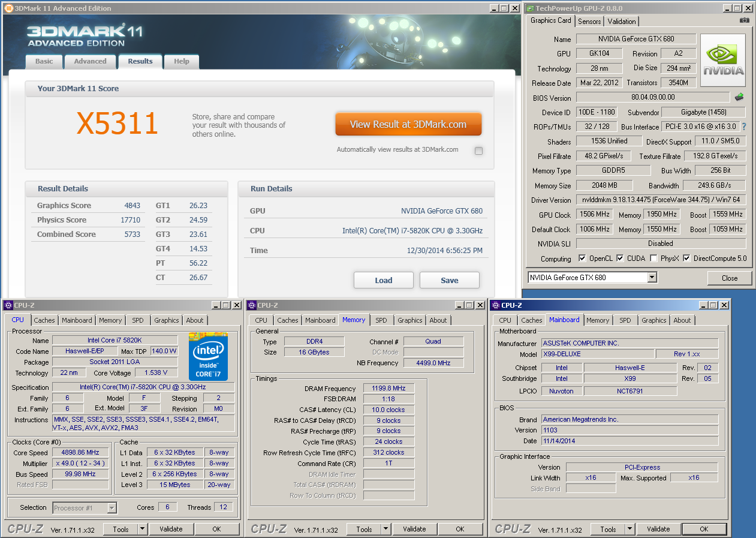756x538 pixels.
Task: Click the BIOS Date 11/14/2014 field
Action: coord(630,441)
